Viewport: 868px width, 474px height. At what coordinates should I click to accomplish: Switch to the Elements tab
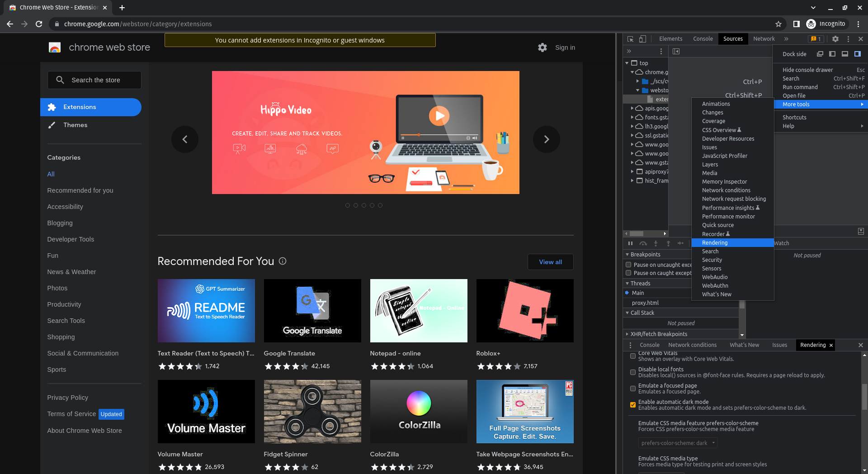[x=670, y=39]
